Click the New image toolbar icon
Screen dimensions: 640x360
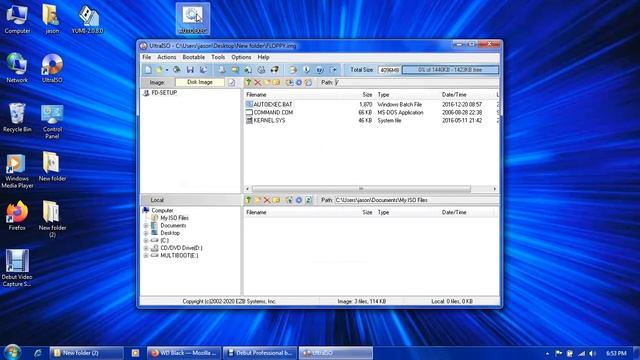point(148,70)
